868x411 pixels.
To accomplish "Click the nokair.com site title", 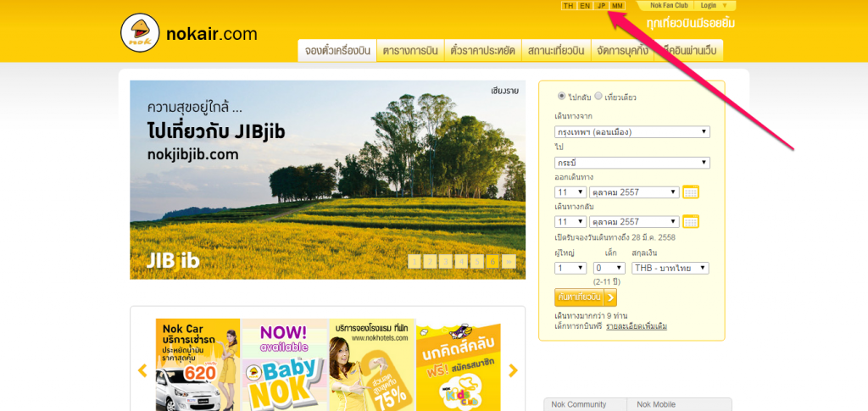I will pyautogui.click(x=211, y=34).
